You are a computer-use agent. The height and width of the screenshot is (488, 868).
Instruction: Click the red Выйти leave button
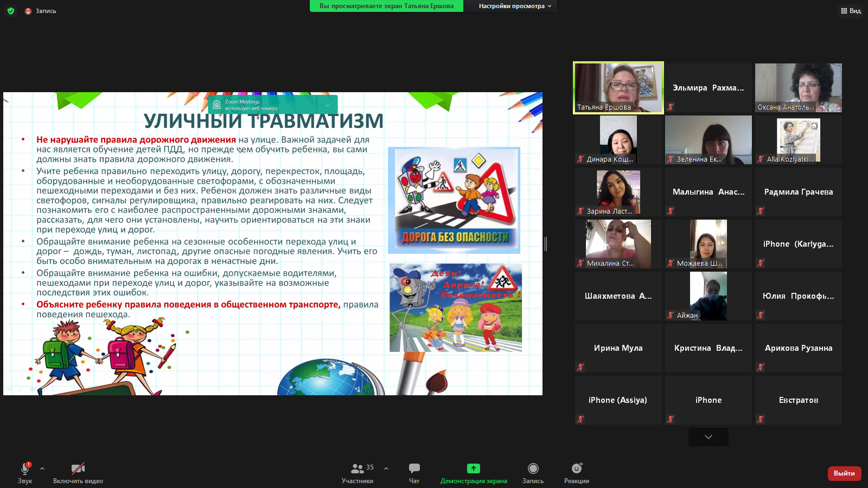click(844, 473)
